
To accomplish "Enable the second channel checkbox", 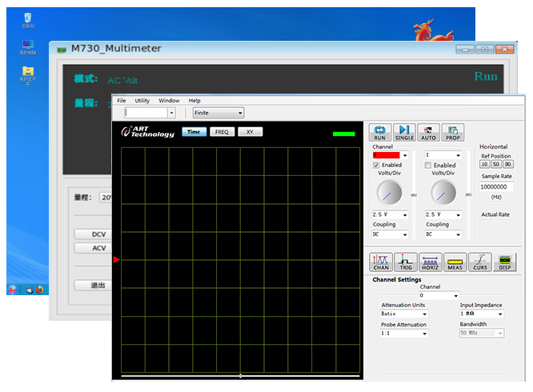I will click(x=428, y=166).
